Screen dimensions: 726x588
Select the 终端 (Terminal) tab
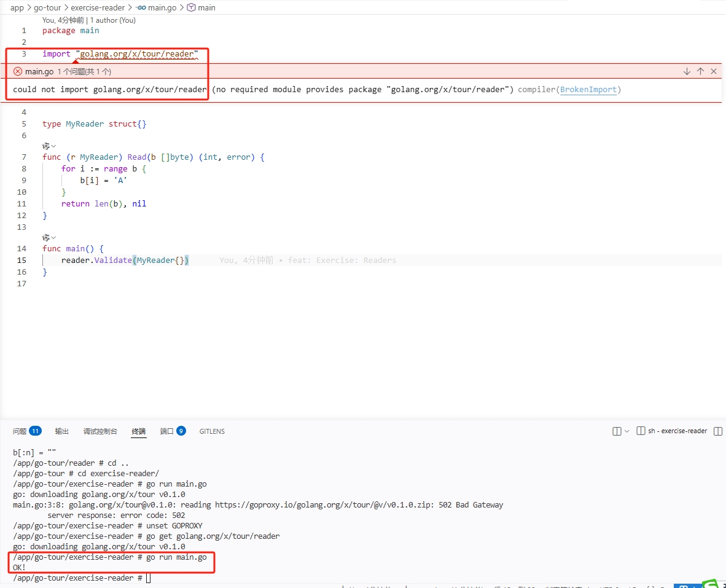pyautogui.click(x=138, y=431)
